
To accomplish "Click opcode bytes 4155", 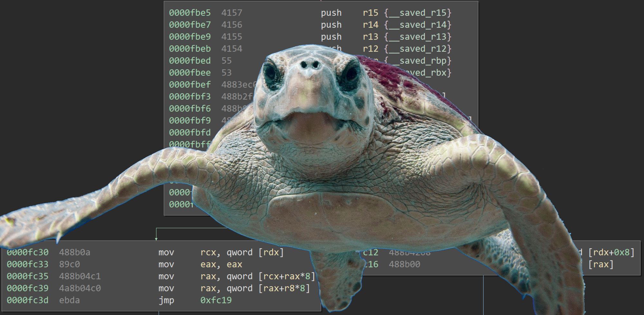I will click(232, 37).
